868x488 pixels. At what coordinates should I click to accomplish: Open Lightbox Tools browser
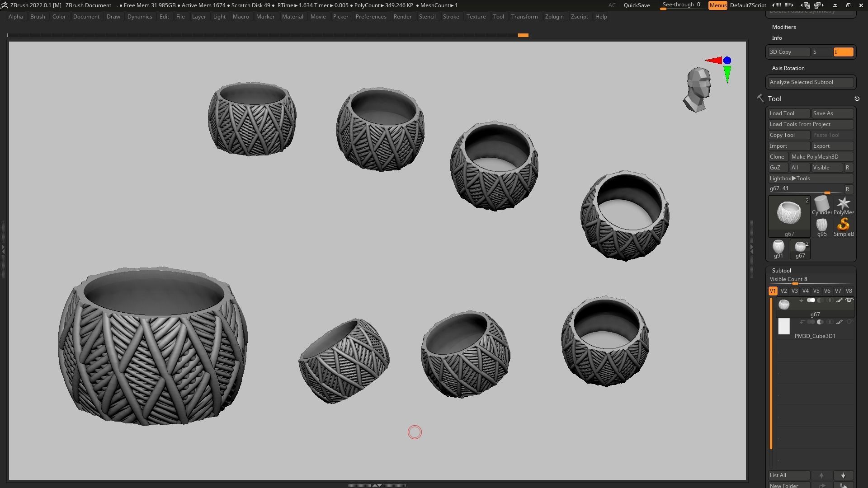[x=811, y=178]
